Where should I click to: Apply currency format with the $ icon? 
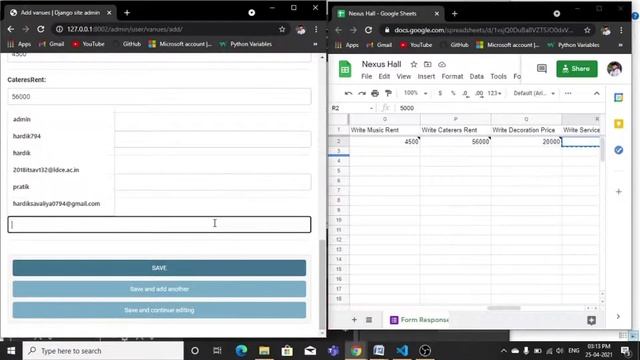pos(440,93)
